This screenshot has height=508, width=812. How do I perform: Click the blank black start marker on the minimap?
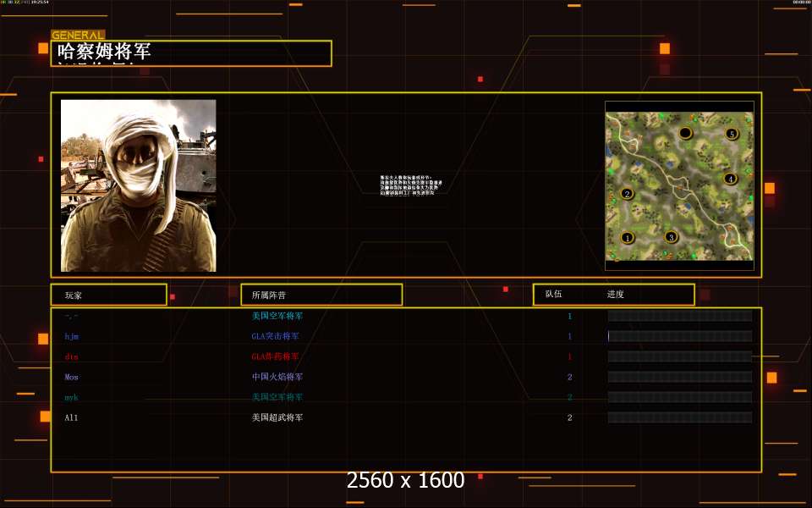point(686,133)
